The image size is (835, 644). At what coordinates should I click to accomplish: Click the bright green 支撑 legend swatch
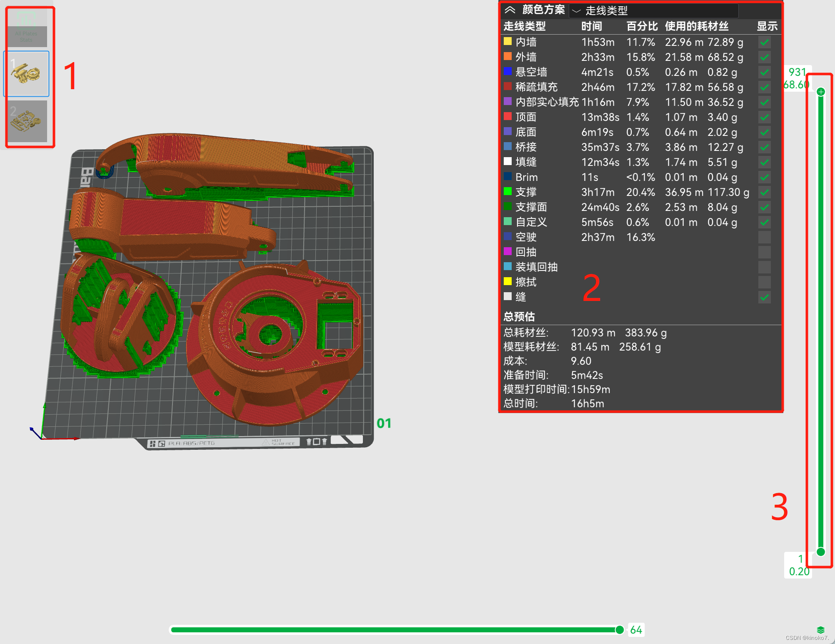(x=507, y=191)
